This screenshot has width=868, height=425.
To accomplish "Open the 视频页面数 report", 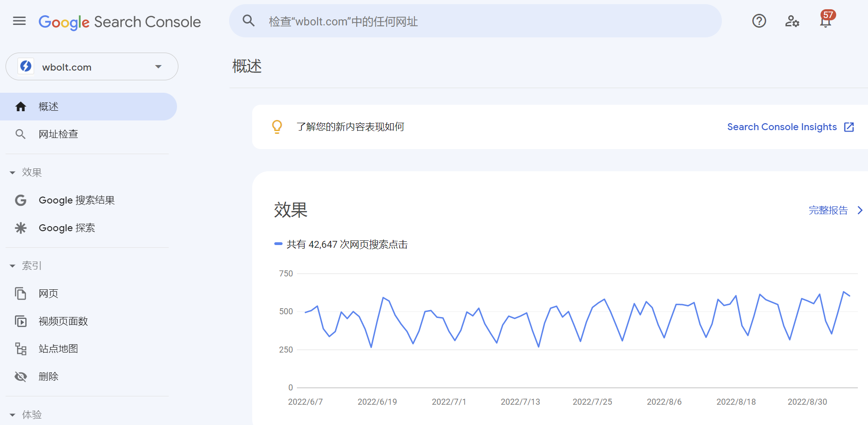I will click(63, 321).
